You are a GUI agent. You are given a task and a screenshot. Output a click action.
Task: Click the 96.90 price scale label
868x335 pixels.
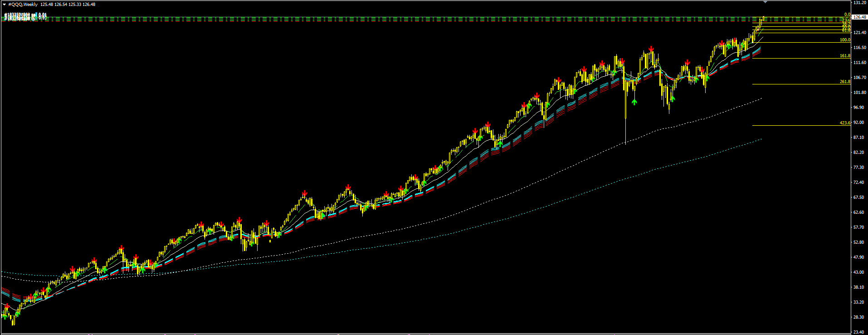[x=859, y=108]
